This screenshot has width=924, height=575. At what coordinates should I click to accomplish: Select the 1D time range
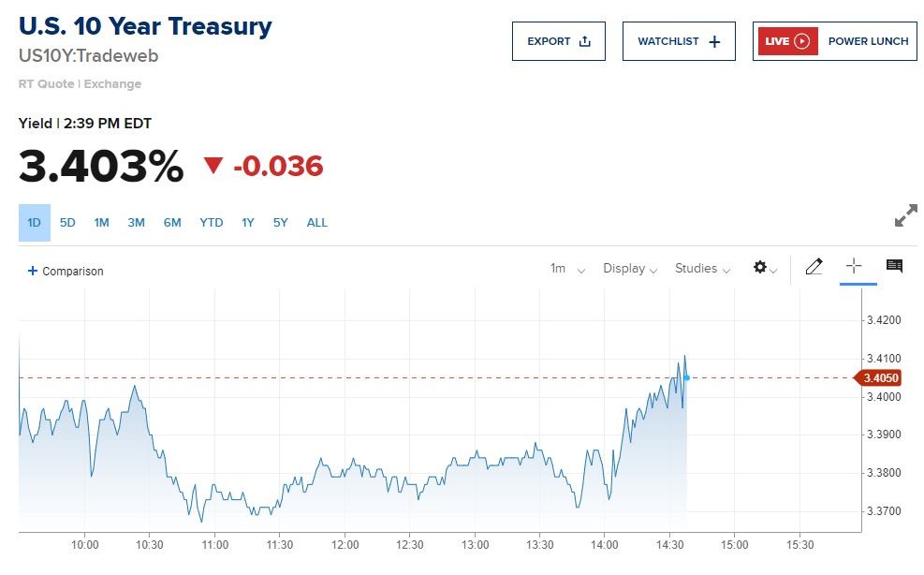(x=35, y=223)
